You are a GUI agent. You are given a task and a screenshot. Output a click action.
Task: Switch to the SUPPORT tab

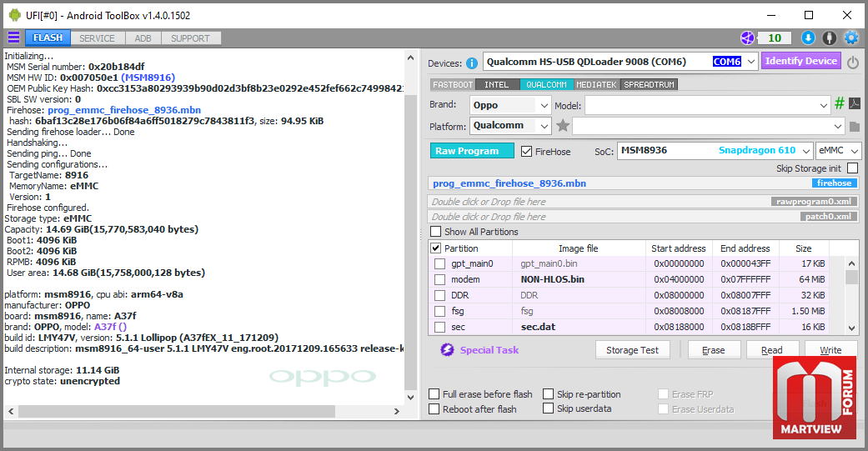tap(190, 38)
